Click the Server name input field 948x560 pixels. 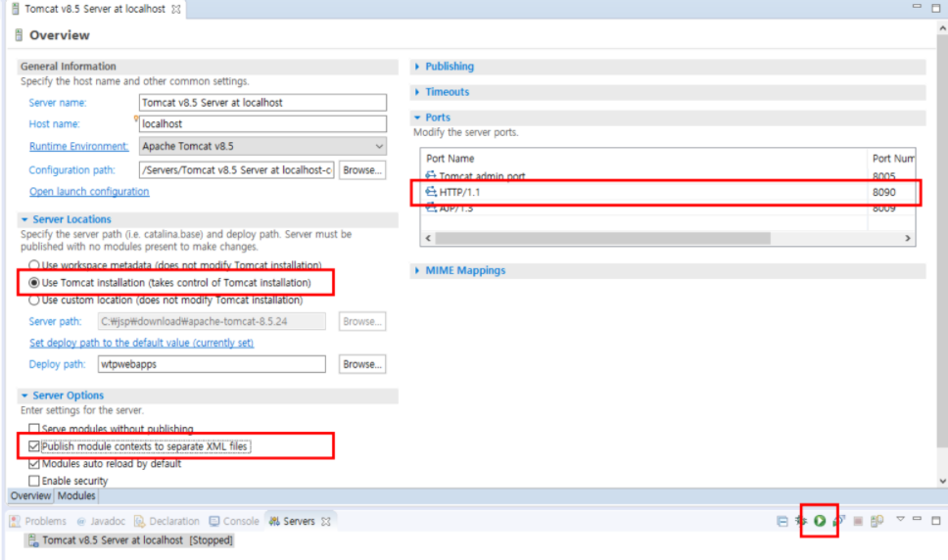click(262, 103)
